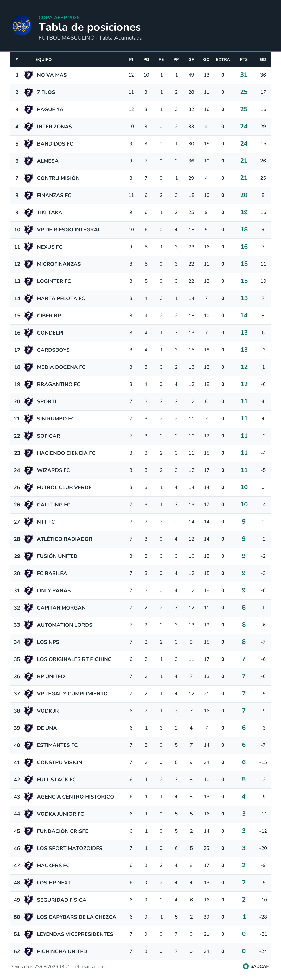Click the EQUIPO column header
Viewport: 281px width, 980px height.
[43, 59]
